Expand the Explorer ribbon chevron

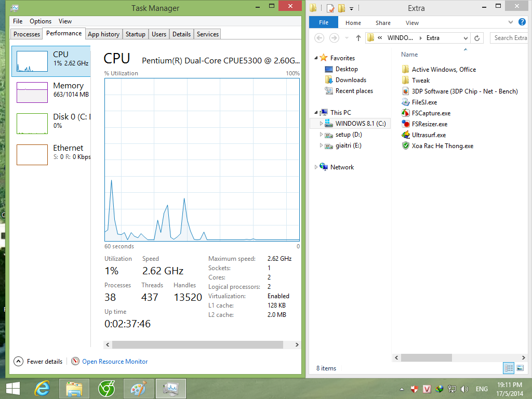pyautogui.click(x=511, y=22)
